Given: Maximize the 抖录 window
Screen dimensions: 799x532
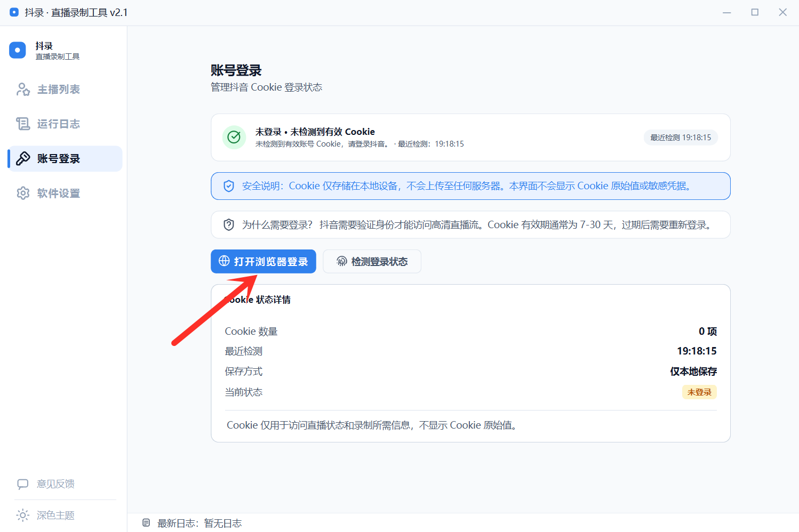Looking at the screenshot, I should pos(755,12).
